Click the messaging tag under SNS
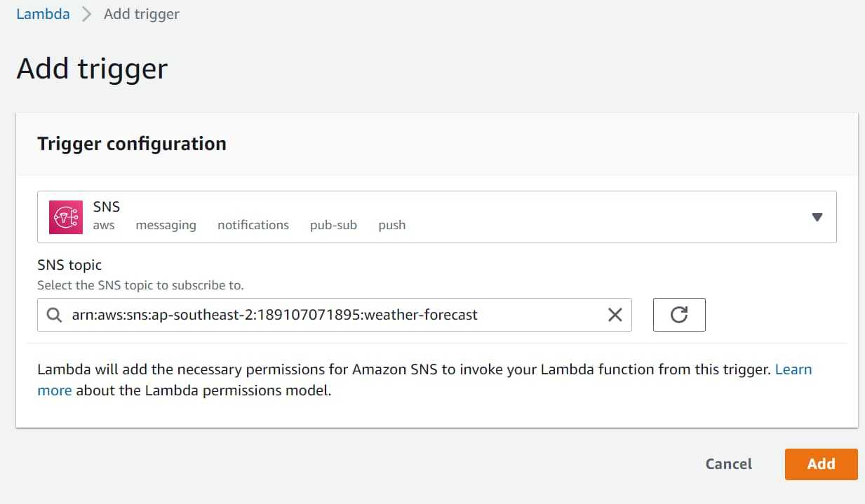The image size is (865, 504). click(x=166, y=225)
